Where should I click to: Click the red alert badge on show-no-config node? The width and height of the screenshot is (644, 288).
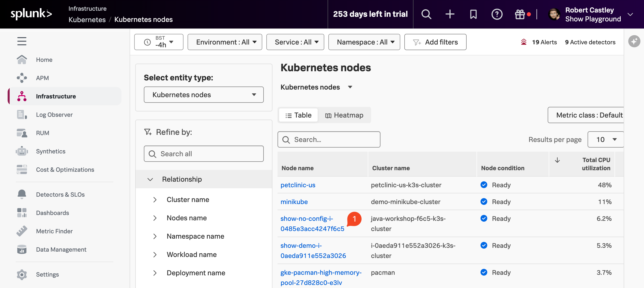(x=354, y=219)
